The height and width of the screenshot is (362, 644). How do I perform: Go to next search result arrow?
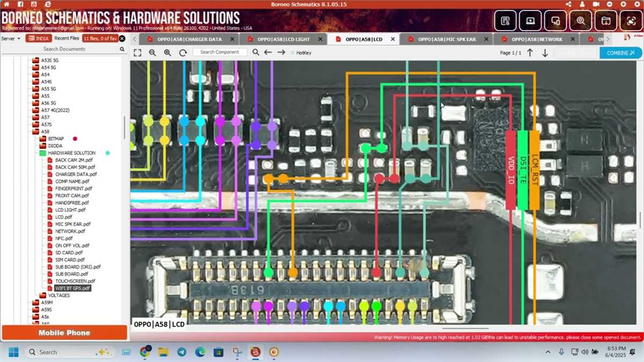281,53
